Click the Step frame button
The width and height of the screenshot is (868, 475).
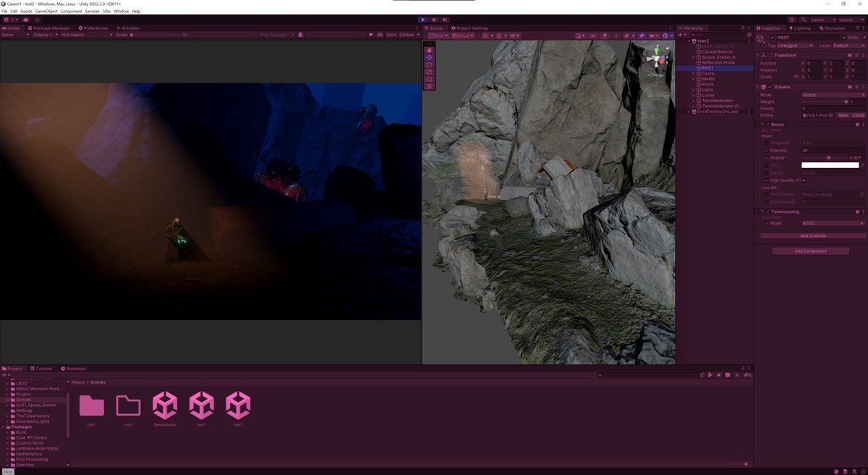click(445, 20)
